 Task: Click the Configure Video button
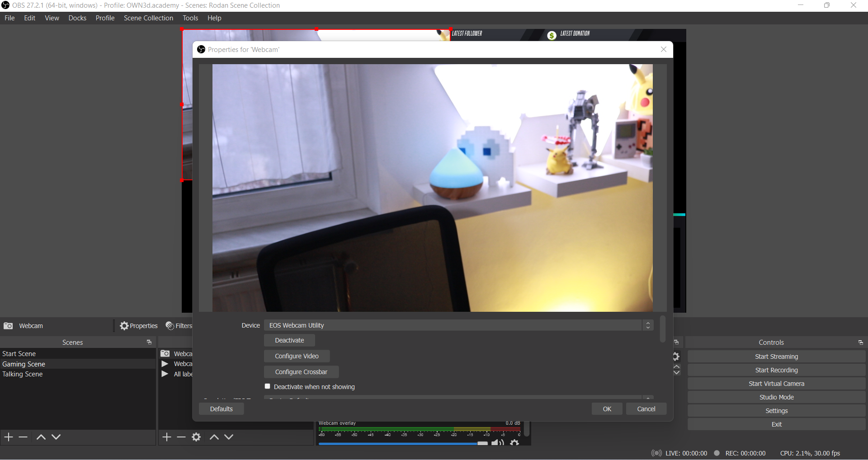[297, 356]
